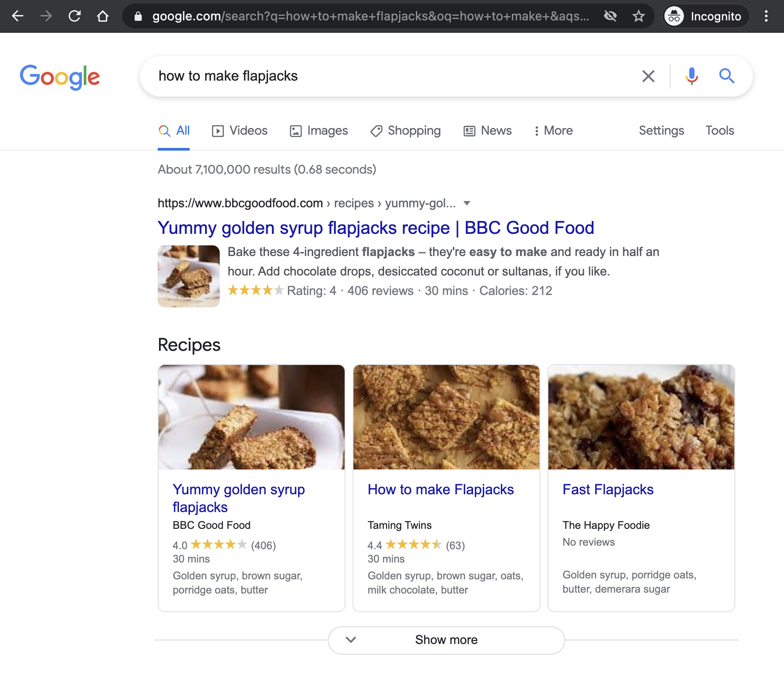Open Chrome three-dot menu
The width and height of the screenshot is (784, 675).
click(766, 16)
